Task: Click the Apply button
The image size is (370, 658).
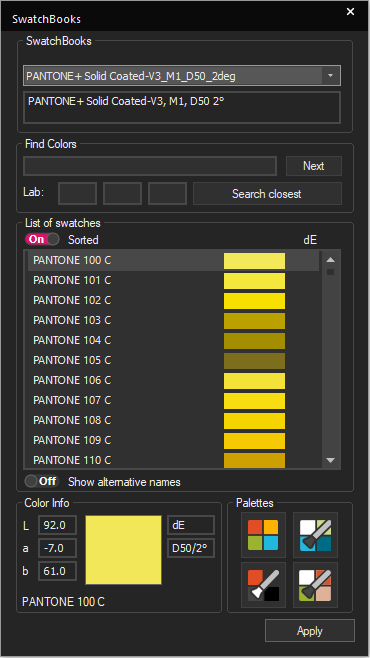Action: [310, 631]
